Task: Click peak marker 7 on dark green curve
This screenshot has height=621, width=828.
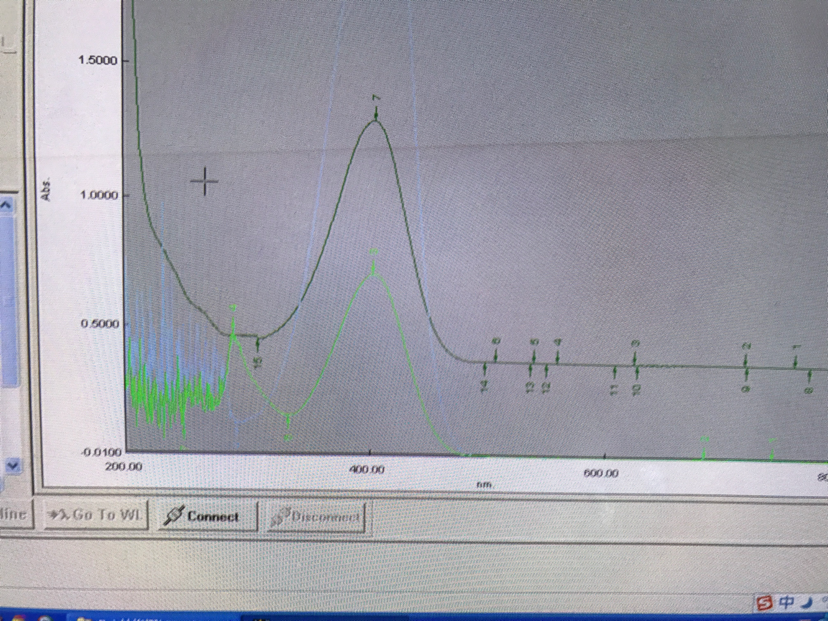Action: tap(376, 109)
